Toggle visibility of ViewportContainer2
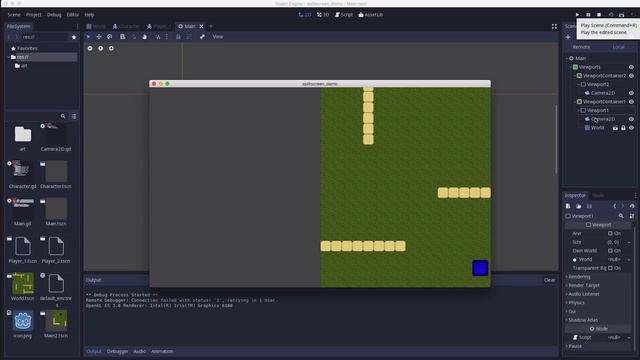640x360 pixels. click(x=631, y=76)
